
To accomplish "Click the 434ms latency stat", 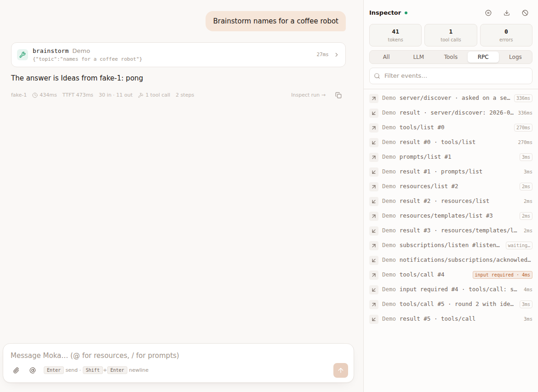I will (45, 95).
